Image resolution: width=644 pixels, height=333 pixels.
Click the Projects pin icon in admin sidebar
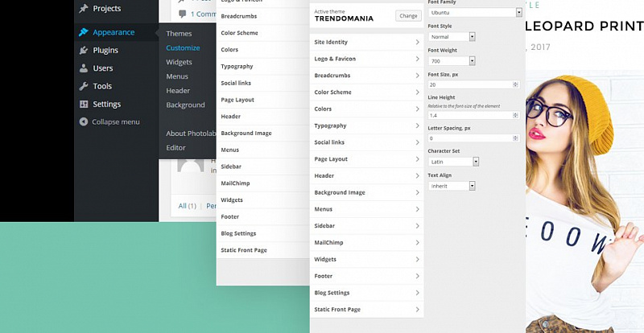pyautogui.click(x=84, y=8)
